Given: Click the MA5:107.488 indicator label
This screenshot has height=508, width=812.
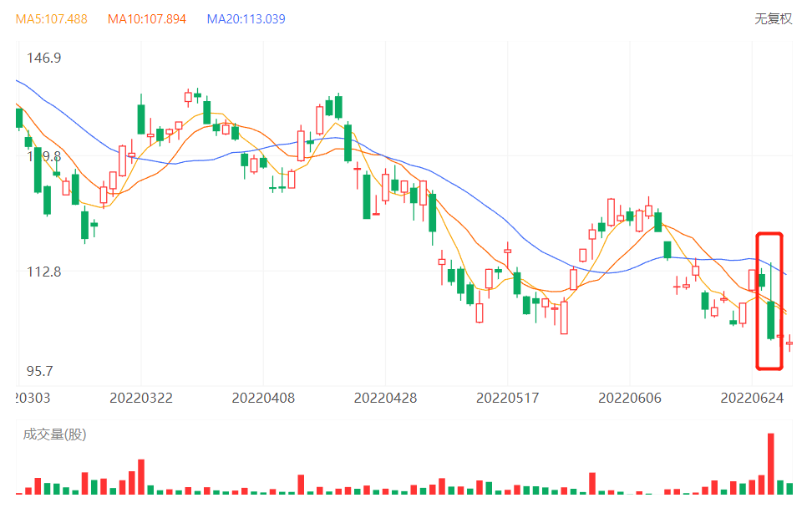Looking at the screenshot, I should click(51, 19).
